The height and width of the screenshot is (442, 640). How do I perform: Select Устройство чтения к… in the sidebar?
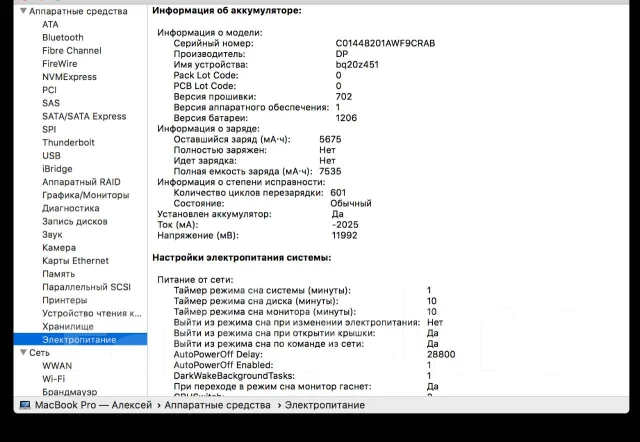click(92, 313)
